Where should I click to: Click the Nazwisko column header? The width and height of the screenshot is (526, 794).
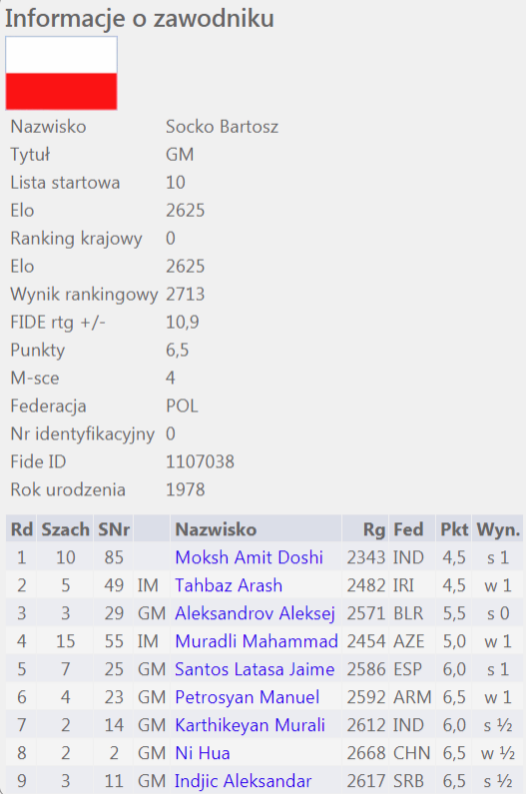click(216, 530)
